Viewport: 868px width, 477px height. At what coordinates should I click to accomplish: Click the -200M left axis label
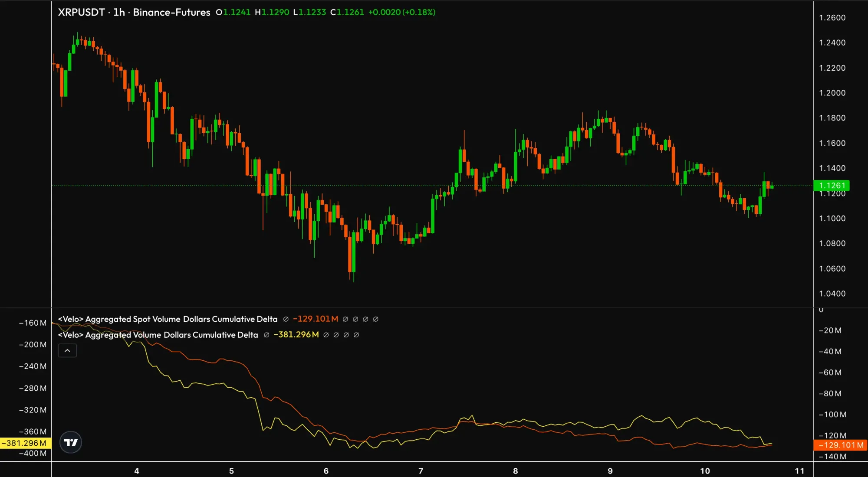33,345
